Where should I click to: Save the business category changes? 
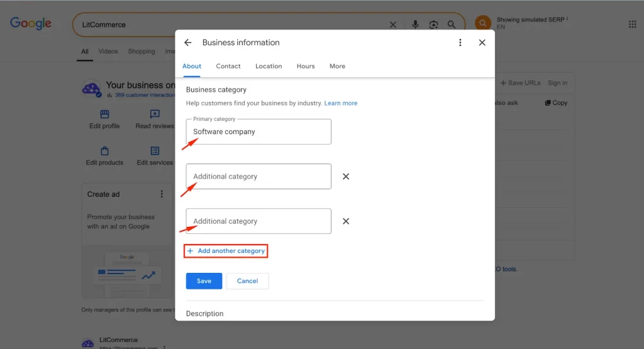tap(204, 281)
